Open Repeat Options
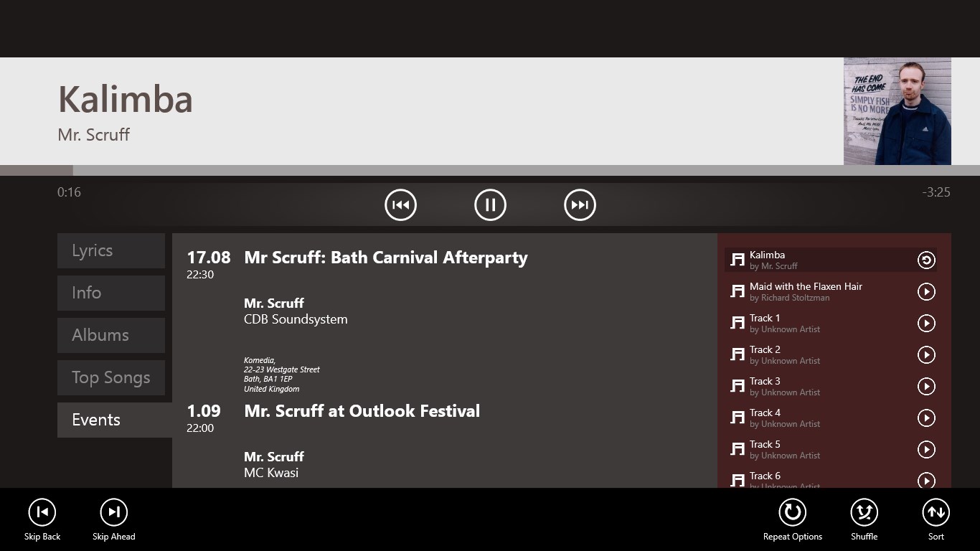This screenshot has width=980, height=551. [x=793, y=512]
